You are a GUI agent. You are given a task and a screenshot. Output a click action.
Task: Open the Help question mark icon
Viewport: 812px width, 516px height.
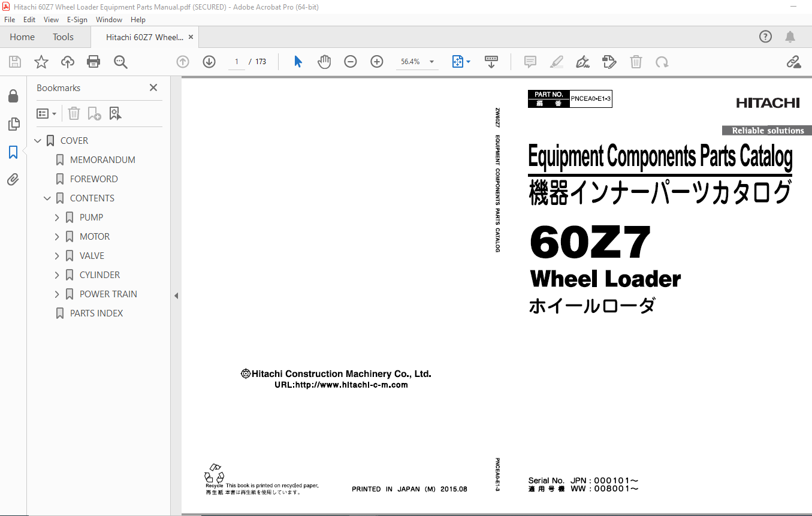[x=765, y=37]
